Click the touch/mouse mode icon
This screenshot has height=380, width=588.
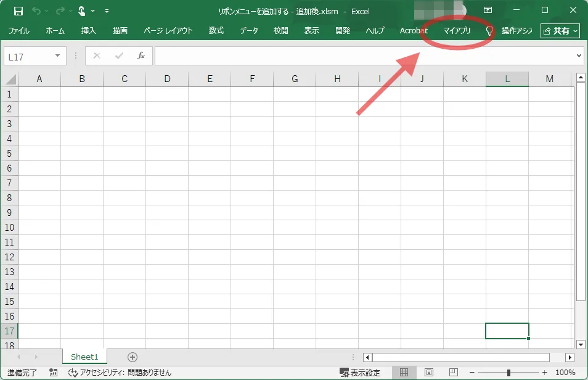coord(81,11)
